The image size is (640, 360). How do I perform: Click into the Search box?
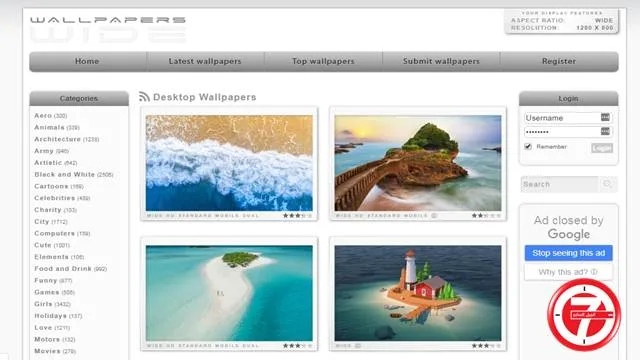click(560, 184)
